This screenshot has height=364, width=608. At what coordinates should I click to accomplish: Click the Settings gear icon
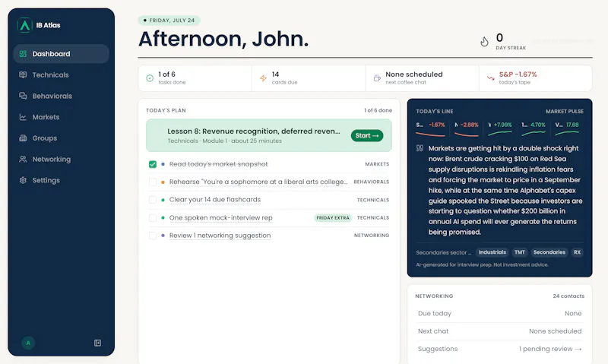(x=23, y=180)
